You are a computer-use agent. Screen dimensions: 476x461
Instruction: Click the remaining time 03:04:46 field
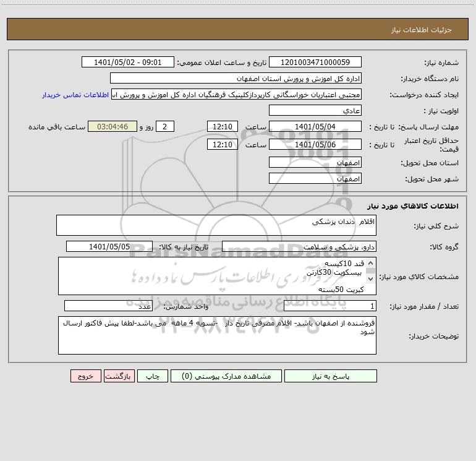(113, 126)
